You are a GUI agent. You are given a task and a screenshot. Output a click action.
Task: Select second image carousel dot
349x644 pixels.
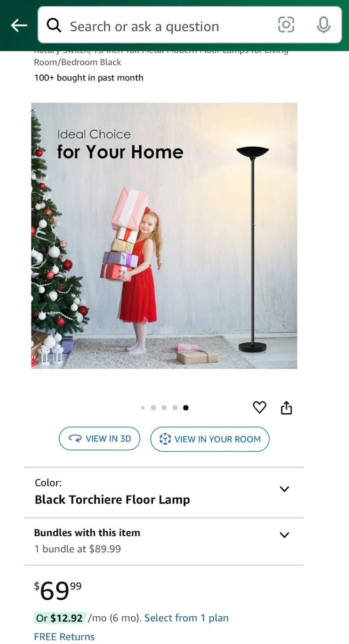pos(153,408)
